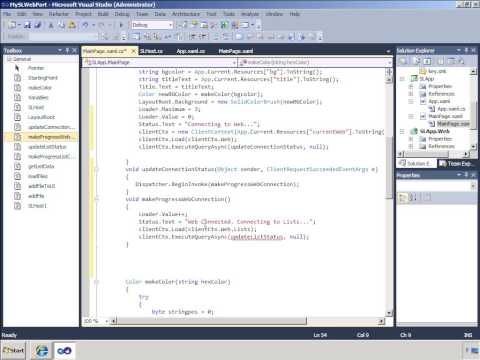Open the Toolbox window options dropdown arrow
Screen dimensions: 480x360
[60, 50]
